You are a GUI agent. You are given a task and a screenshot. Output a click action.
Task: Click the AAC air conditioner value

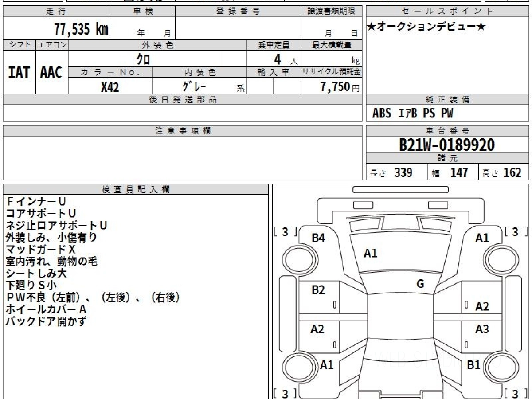[51, 73]
